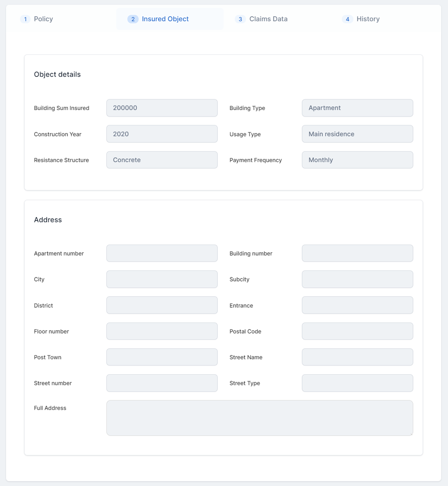Click the step 4 number badge
The image size is (448, 486).
point(347,19)
